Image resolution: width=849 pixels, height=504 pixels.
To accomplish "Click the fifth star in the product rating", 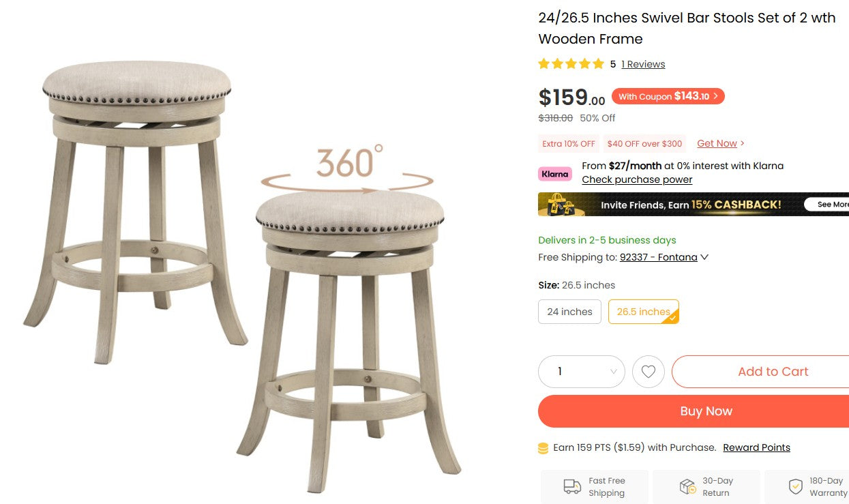I will click(597, 63).
